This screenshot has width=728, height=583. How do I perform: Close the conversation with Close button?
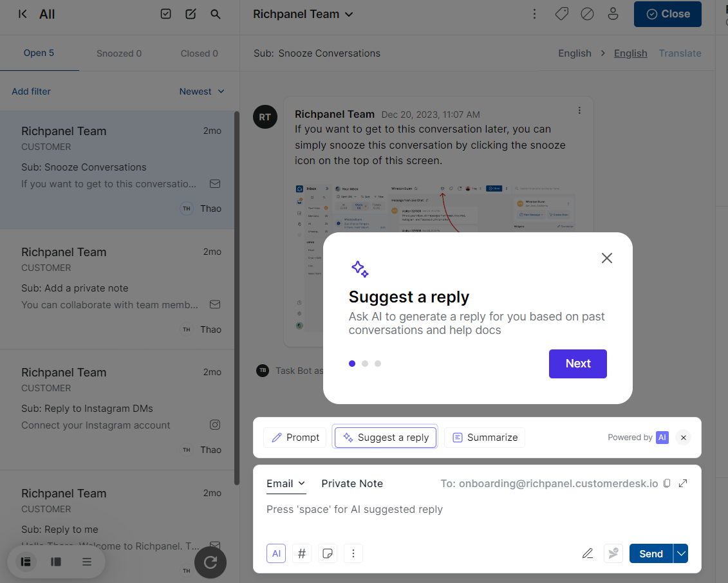667,14
